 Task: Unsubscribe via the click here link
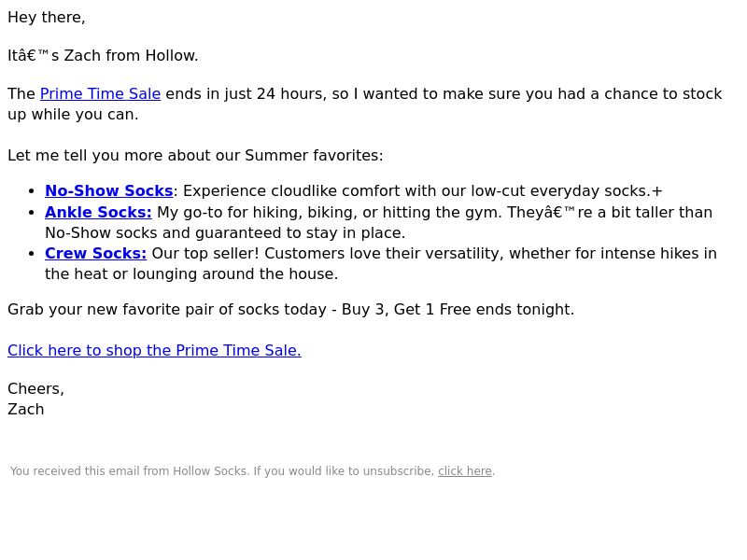point(465,471)
